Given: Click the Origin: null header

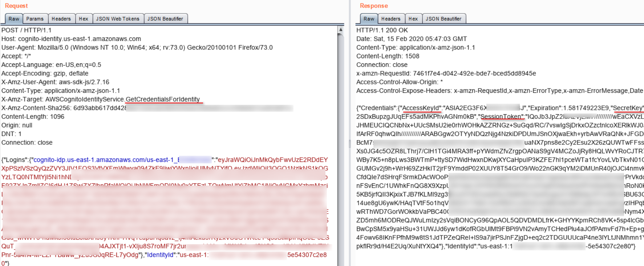Looking at the screenshot, I should [17, 125].
